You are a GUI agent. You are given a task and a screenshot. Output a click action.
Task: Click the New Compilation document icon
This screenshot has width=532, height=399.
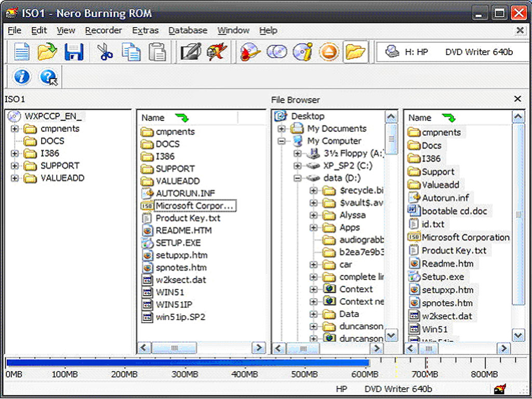(22, 52)
